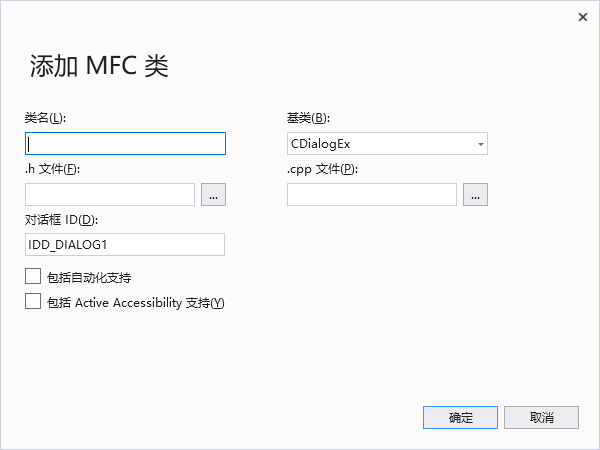The image size is (600, 450).
Task: Click the 添加 MFC 类 dialog heading
Action: 99,65
